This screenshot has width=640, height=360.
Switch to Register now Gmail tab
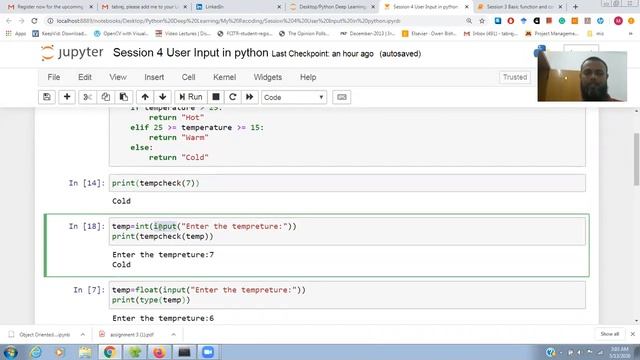(x=50, y=7)
